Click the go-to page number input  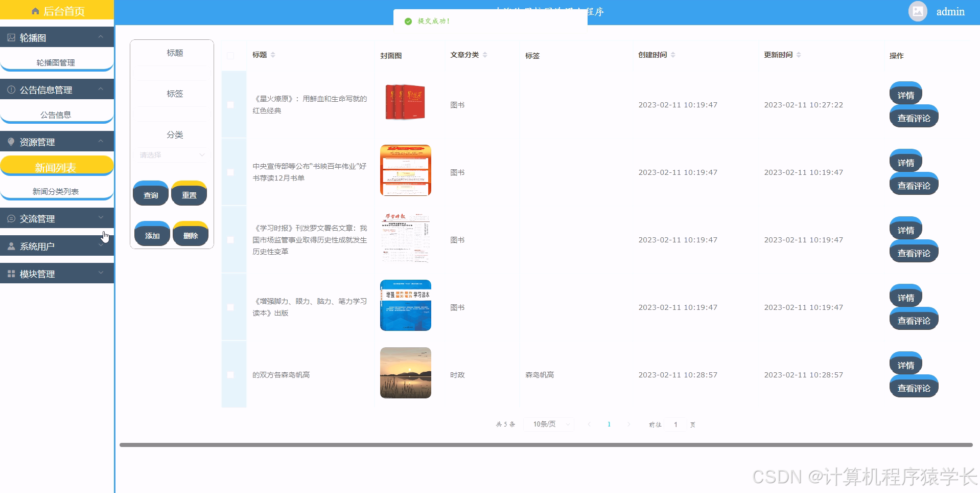point(675,424)
